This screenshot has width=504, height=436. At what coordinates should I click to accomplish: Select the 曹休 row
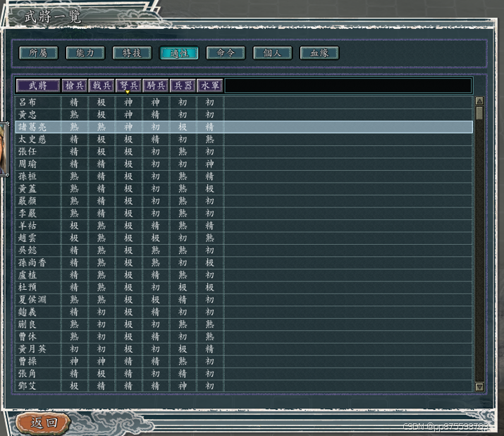tap(244, 337)
